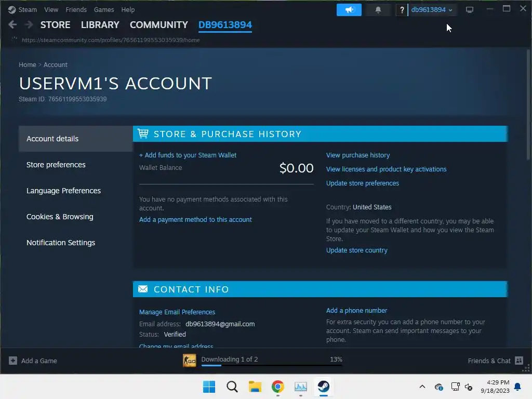Click the envelope icon in Contact Info header
Screen dimensions: 532x399
[x=143, y=289]
